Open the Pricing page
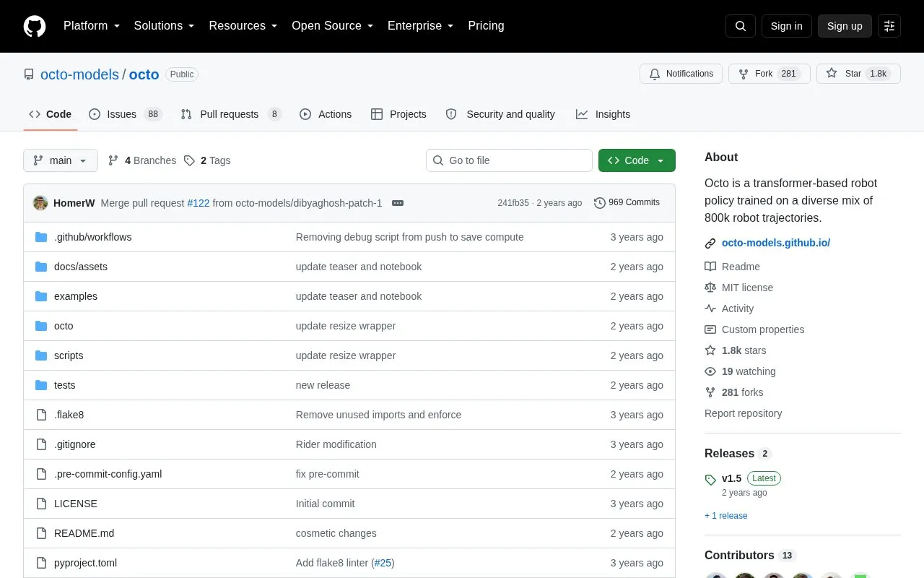 486,26
